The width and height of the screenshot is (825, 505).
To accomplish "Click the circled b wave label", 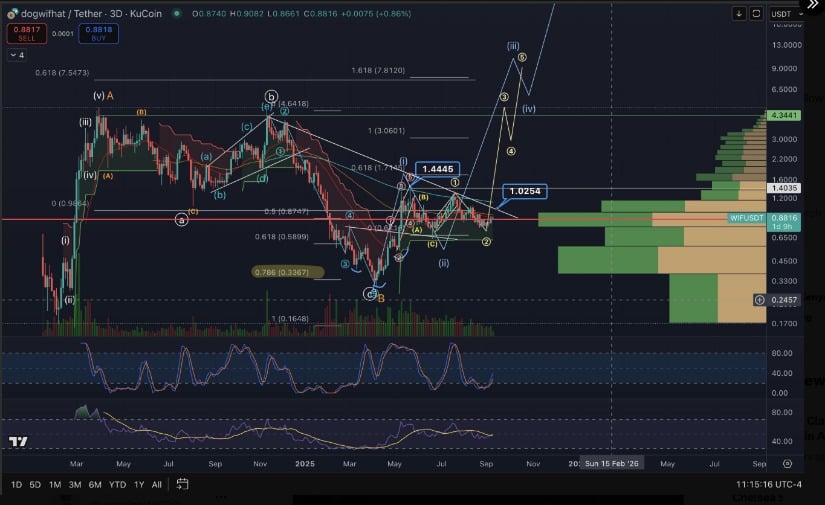I will (x=271, y=96).
